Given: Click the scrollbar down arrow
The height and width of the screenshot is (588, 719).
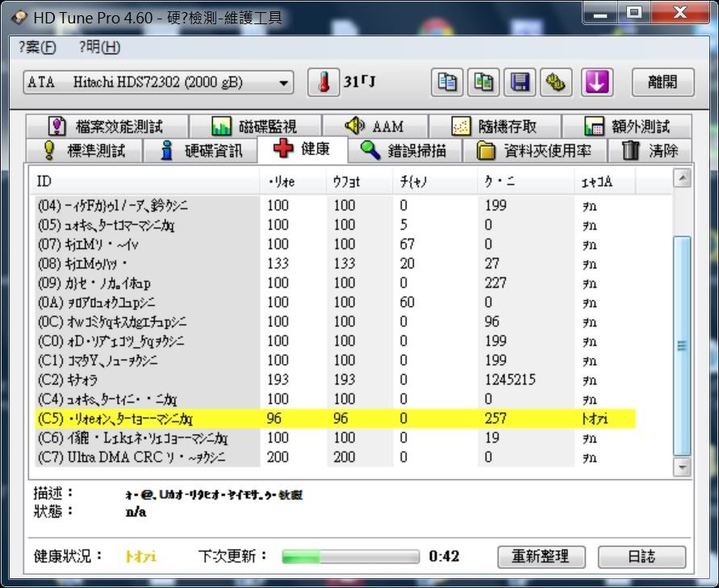Looking at the screenshot, I should [x=683, y=468].
